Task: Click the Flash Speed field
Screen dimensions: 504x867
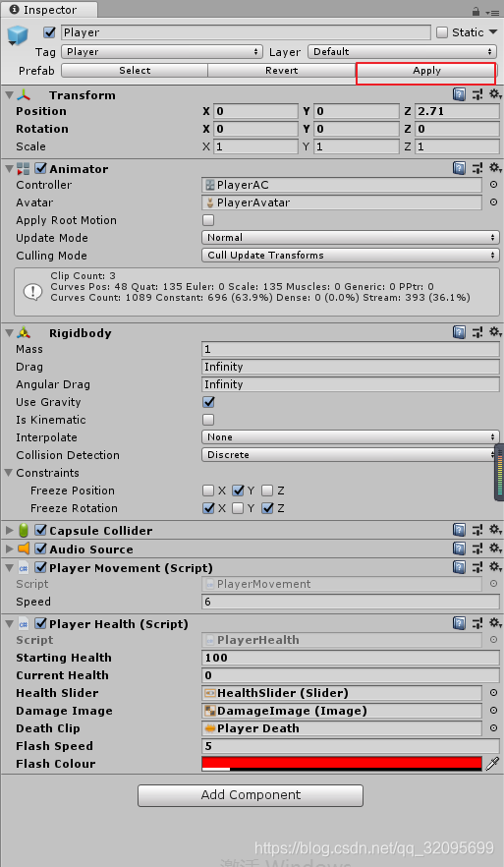Action: pyautogui.click(x=351, y=746)
